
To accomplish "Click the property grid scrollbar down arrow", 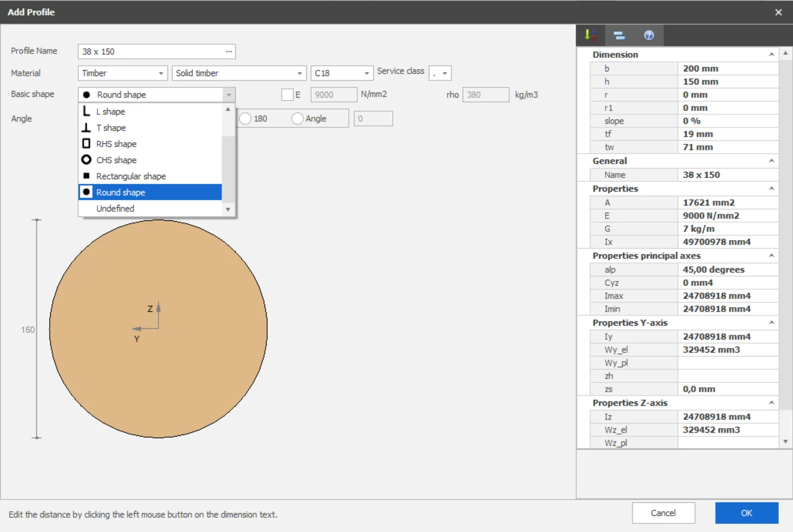I will point(786,442).
